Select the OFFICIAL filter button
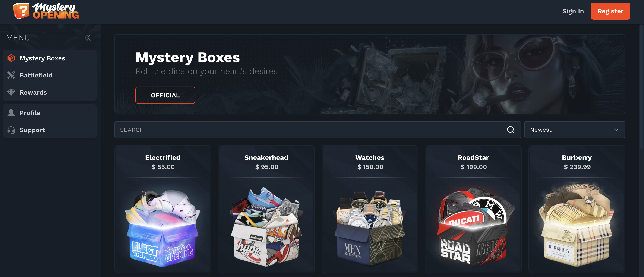Screen dimensions: 644x277 coord(165,95)
